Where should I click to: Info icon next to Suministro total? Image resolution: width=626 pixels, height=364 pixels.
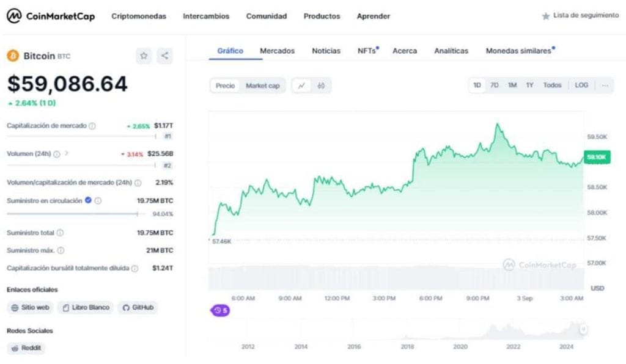click(x=60, y=233)
